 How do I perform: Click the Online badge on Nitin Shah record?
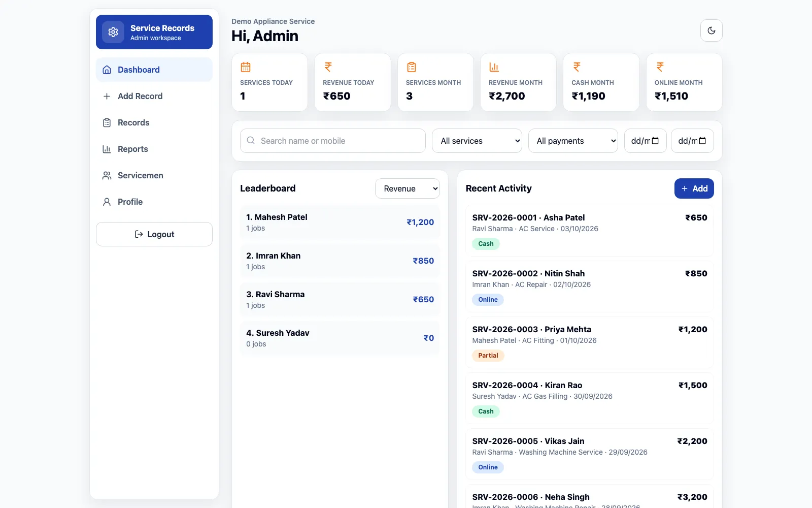488,300
